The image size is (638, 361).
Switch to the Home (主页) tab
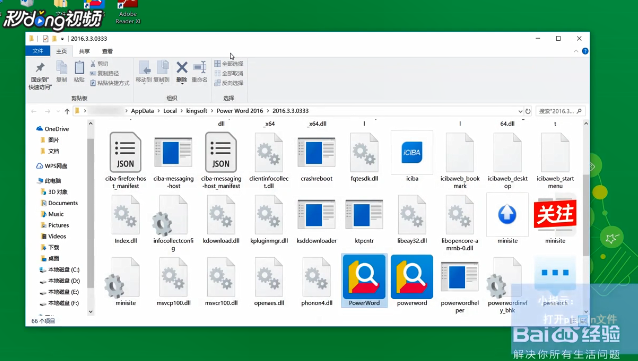point(61,51)
